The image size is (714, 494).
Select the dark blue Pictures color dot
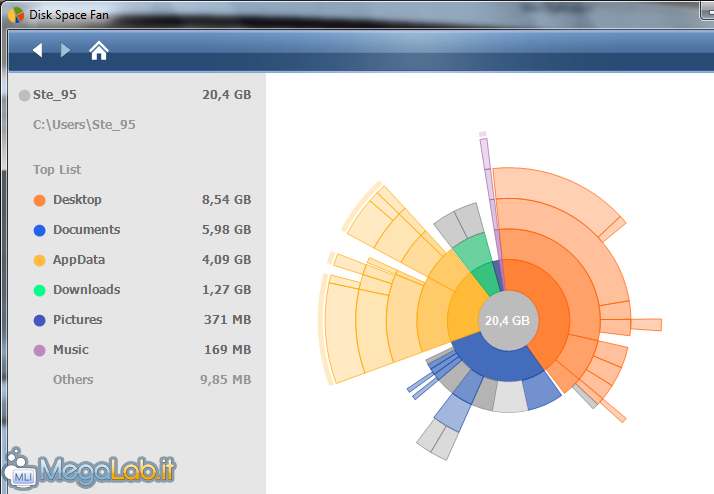pyautogui.click(x=40, y=321)
